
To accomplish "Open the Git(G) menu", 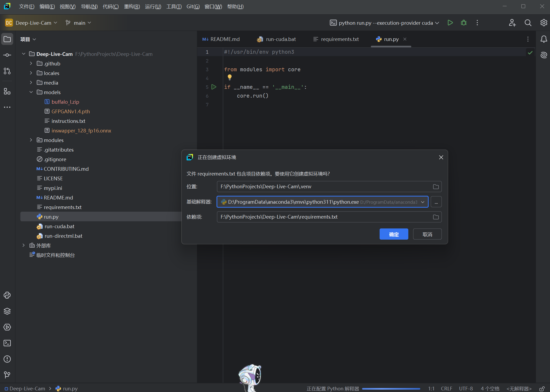I will 193,6.
